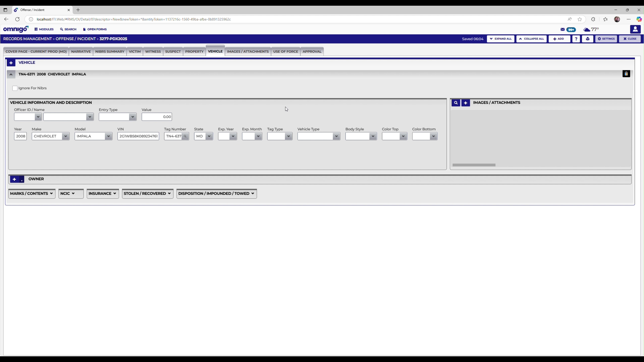Image resolution: width=644 pixels, height=362 pixels.
Task: Open the MODULES menu
Action: tap(44, 29)
